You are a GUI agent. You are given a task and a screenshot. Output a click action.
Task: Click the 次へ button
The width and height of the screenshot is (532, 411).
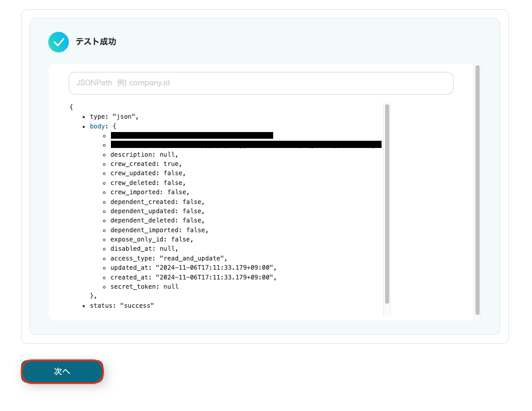click(x=62, y=371)
